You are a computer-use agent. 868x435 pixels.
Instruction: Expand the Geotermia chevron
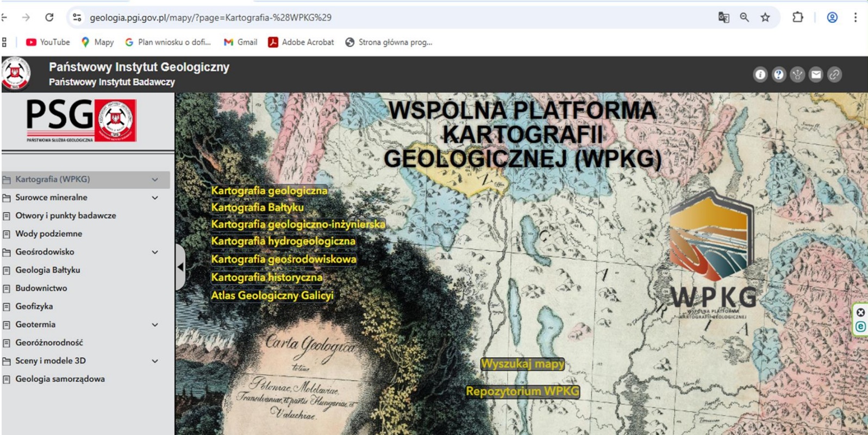[x=155, y=325]
